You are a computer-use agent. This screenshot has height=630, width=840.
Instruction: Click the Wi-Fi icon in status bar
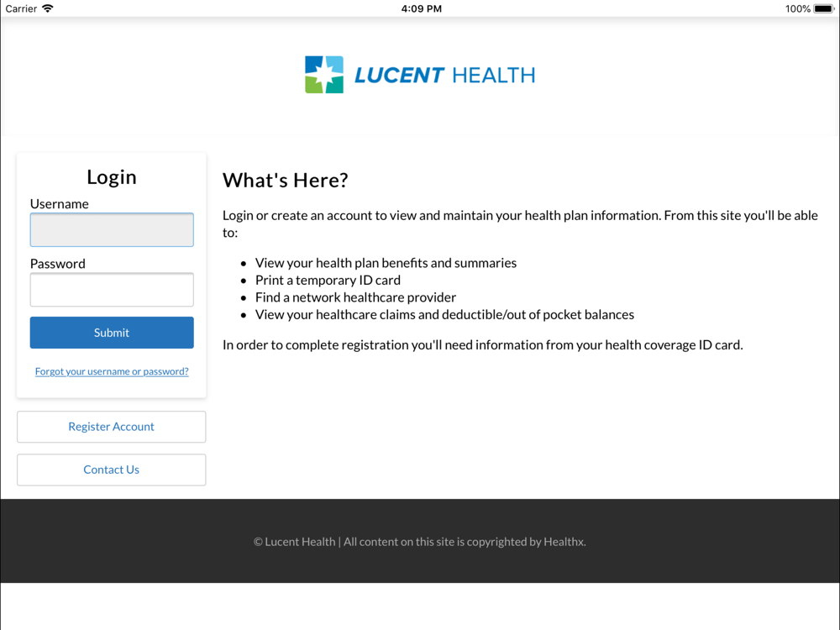click(48, 8)
